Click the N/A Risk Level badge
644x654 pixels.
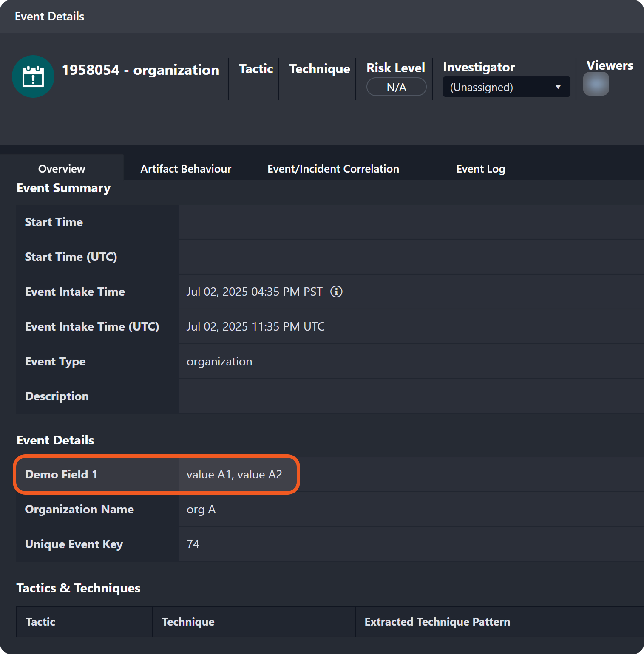[x=396, y=87]
